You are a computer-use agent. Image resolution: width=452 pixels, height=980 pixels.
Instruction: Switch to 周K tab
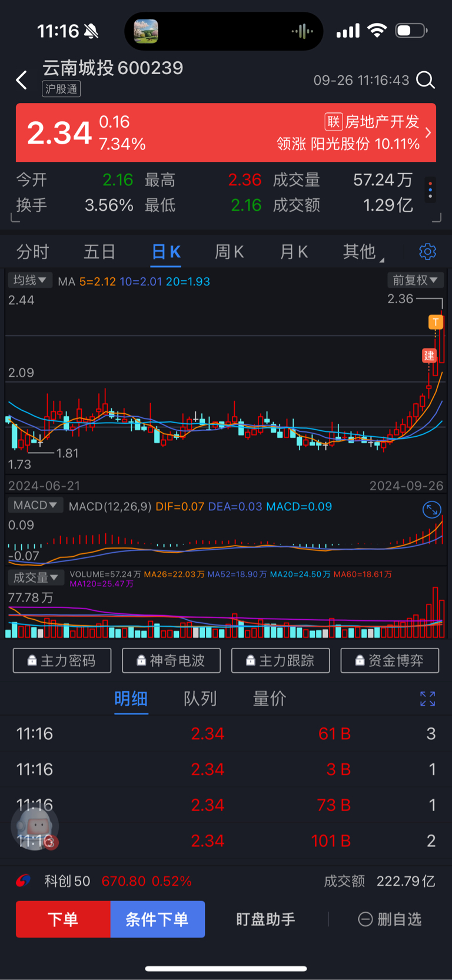point(230,252)
